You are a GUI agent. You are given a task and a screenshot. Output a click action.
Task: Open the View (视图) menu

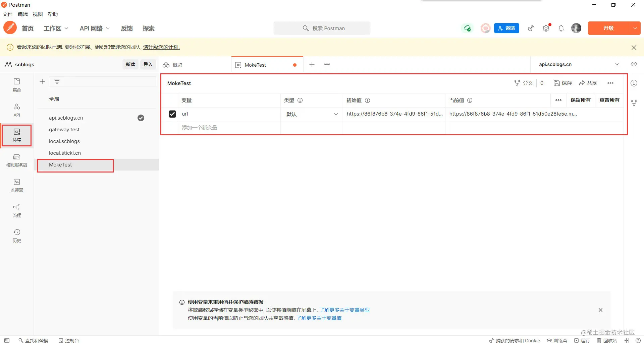coord(38,14)
